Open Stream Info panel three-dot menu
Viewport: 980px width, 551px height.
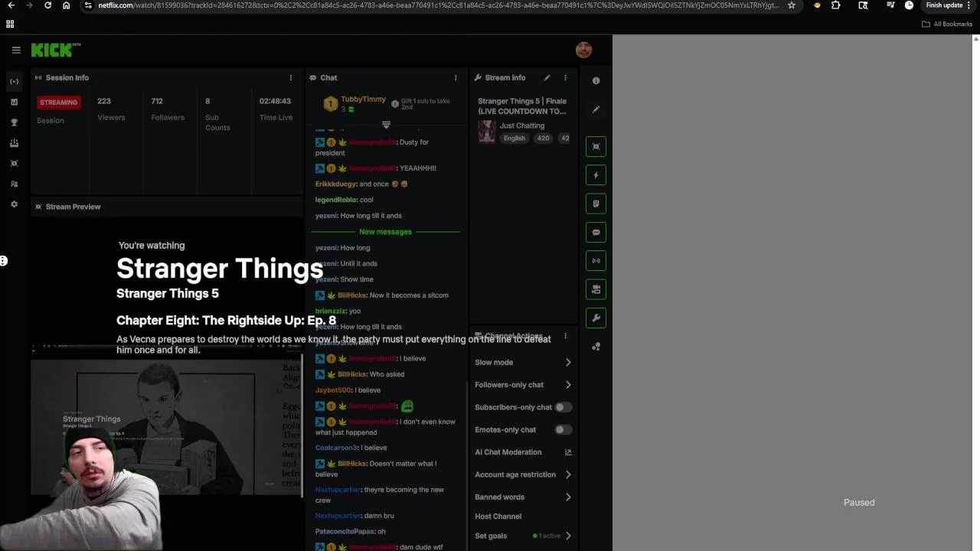click(x=565, y=77)
